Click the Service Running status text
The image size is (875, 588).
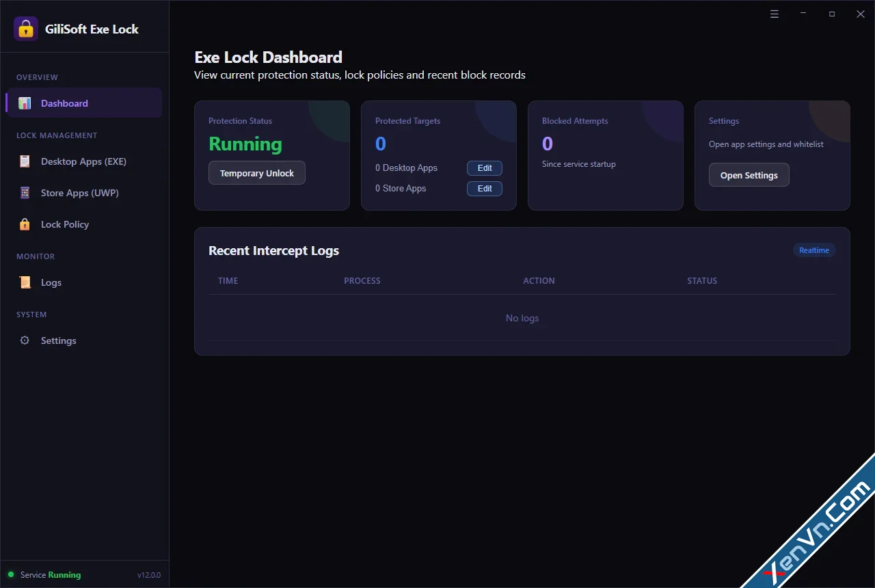pos(51,575)
